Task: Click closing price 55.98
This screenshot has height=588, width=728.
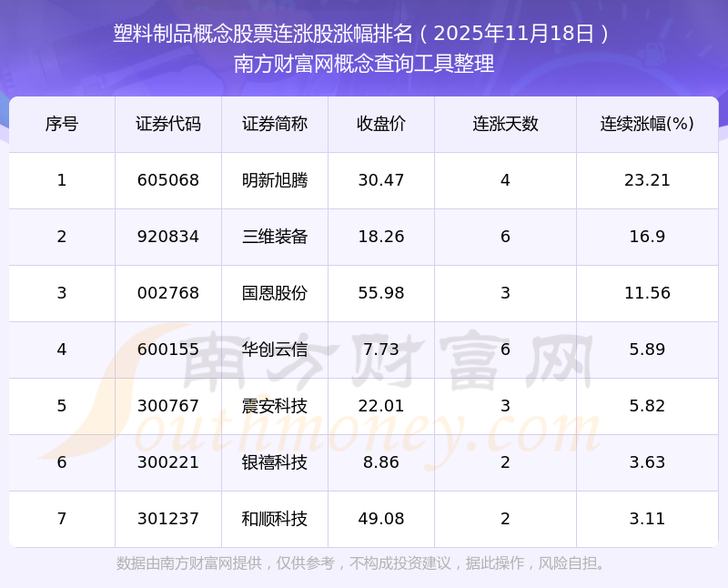Action: (381, 293)
